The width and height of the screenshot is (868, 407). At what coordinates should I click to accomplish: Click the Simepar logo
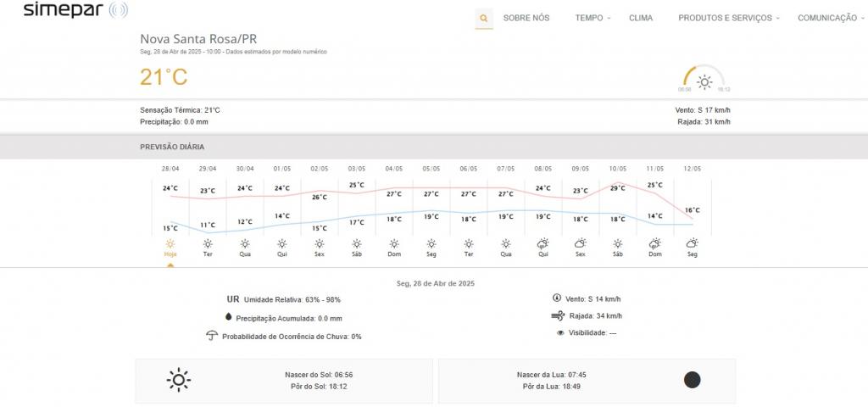[x=75, y=11]
